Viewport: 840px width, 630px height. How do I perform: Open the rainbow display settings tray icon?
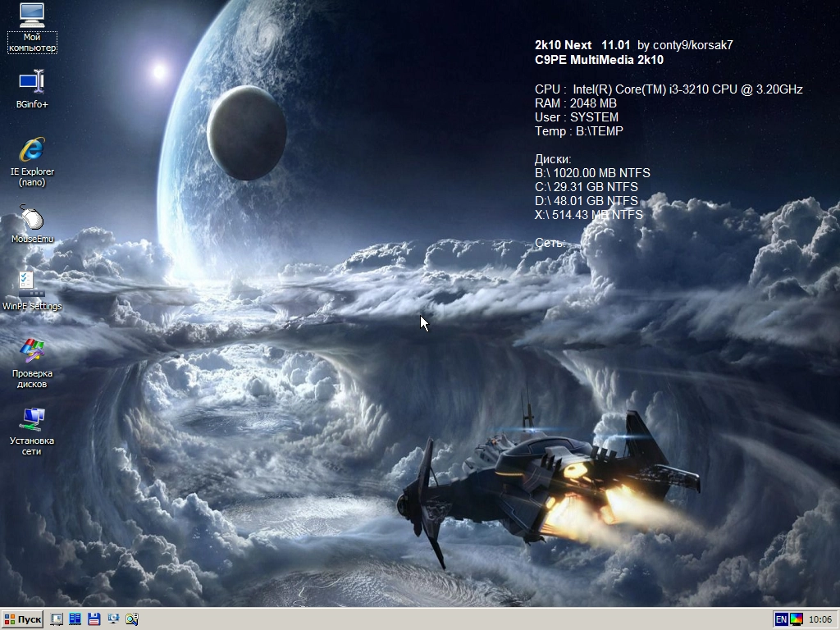tap(797, 620)
